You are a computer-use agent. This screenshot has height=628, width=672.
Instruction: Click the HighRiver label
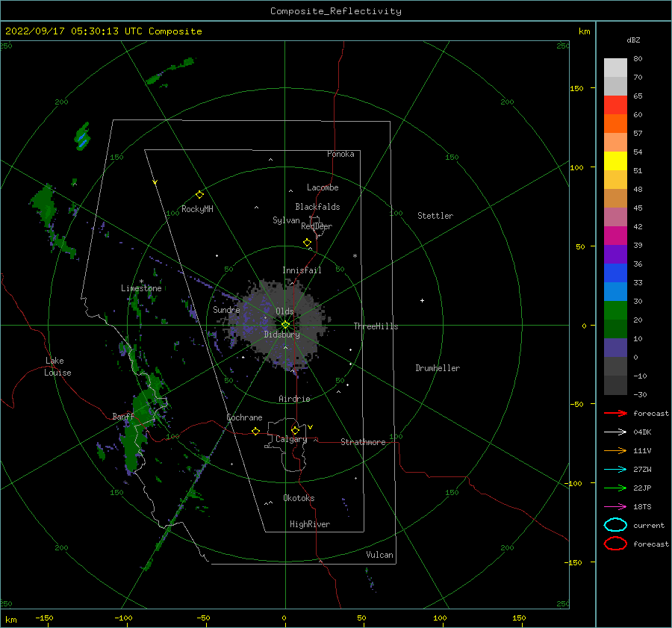(x=310, y=524)
